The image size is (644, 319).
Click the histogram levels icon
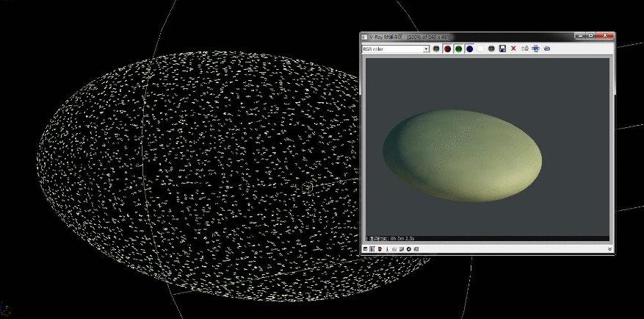coord(394,249)
